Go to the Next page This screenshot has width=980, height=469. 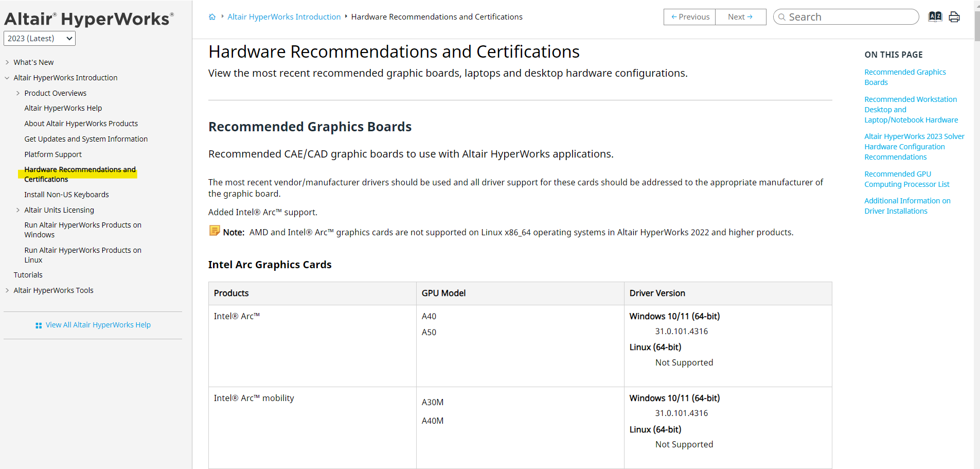[x=740, y=17]
